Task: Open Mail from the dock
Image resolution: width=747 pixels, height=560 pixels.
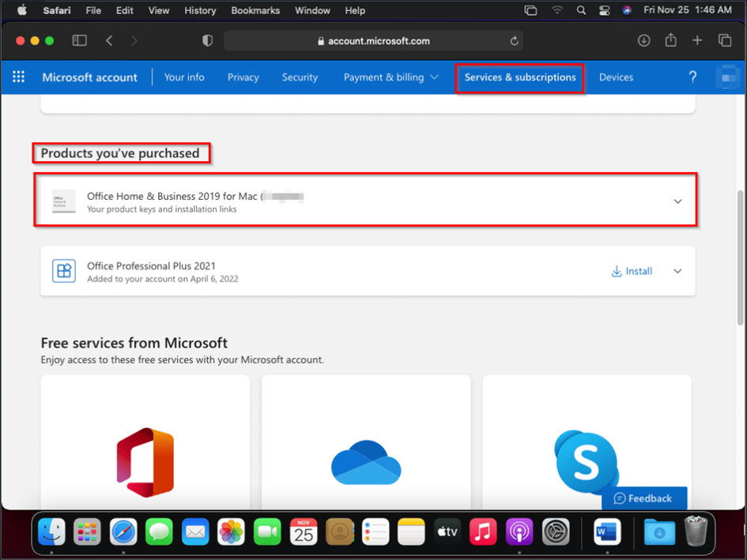Action: pyautogui.click(x=195, y=532)
